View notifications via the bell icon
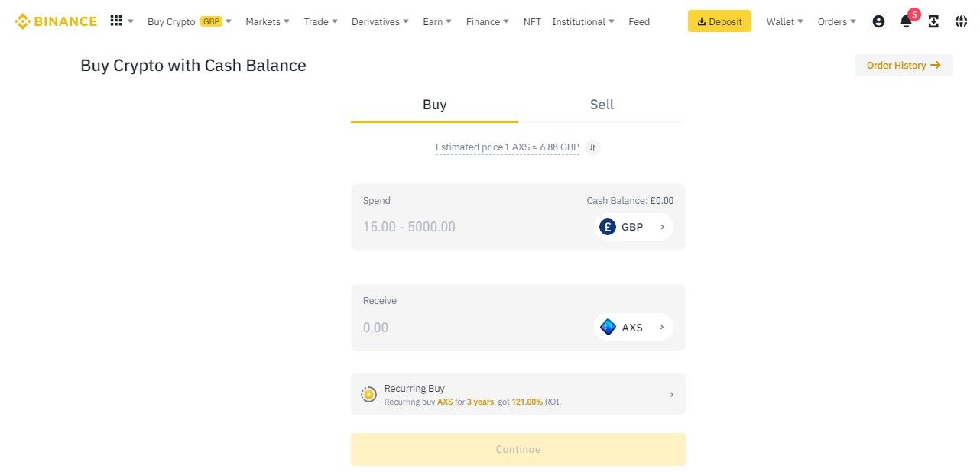Viewport: 980px width, 472px height. pos(906,21)
